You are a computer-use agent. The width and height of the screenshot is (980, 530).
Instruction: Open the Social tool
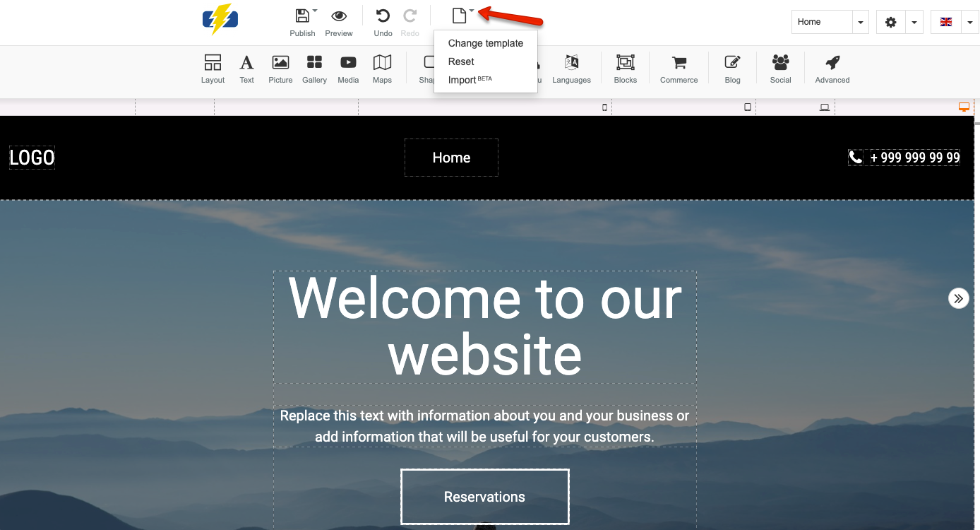780,69
